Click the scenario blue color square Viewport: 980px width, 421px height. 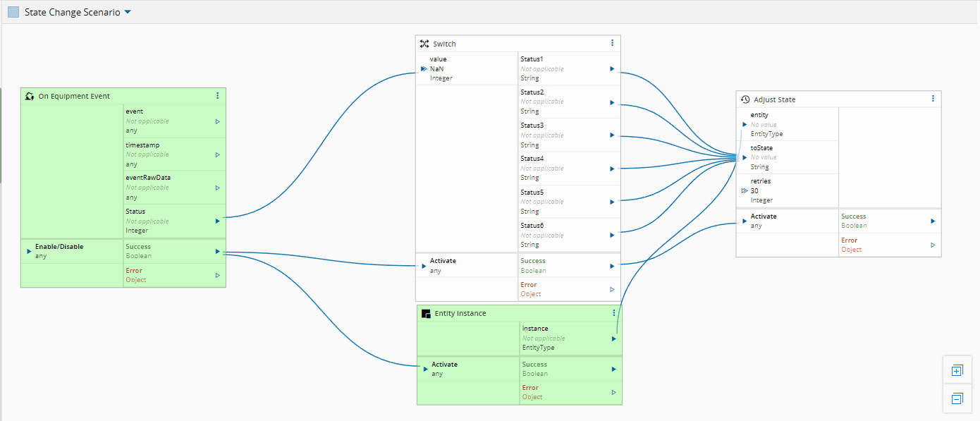[x=13, y=13]
